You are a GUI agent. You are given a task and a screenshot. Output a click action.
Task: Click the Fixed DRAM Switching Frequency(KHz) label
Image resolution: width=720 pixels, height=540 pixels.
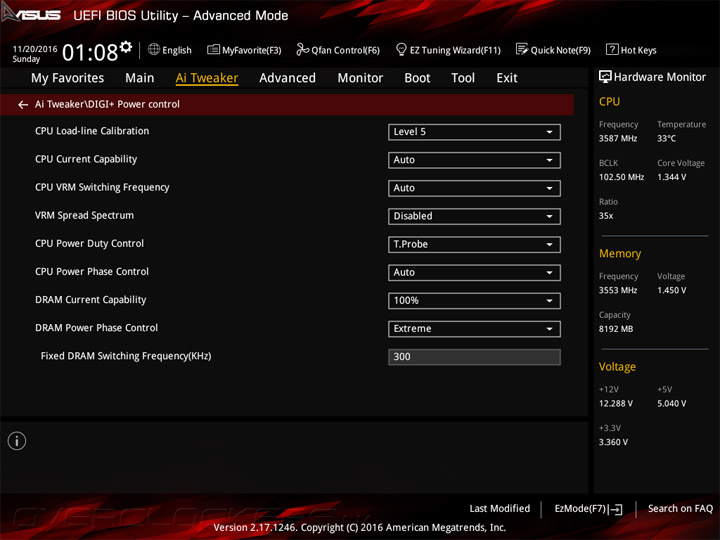click(x=126, y=356)
